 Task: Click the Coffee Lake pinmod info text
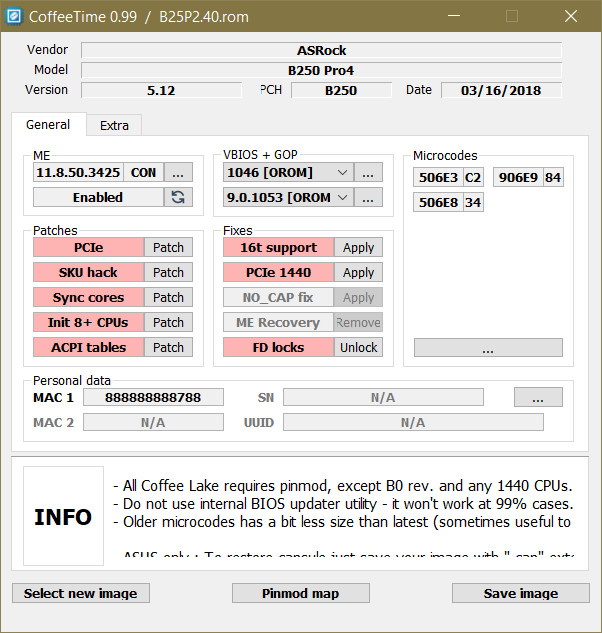click(343, 486)
